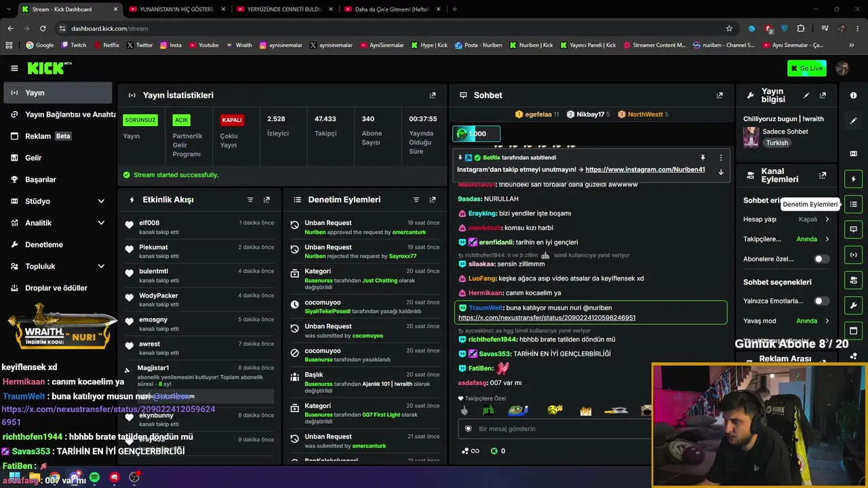Toggle the chat bubble rail icon
Screen dimensions: 868x488
click(x=854, y=230)
